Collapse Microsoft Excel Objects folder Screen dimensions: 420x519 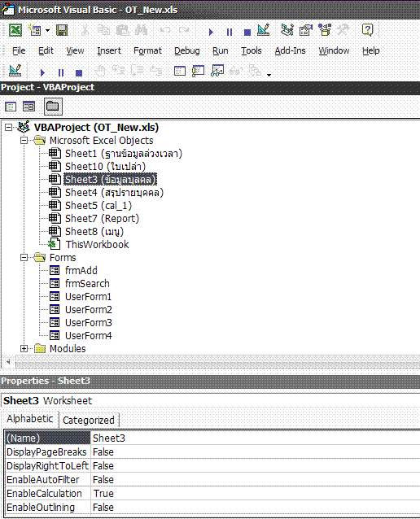pyautogui.click(x=24, y=141)
